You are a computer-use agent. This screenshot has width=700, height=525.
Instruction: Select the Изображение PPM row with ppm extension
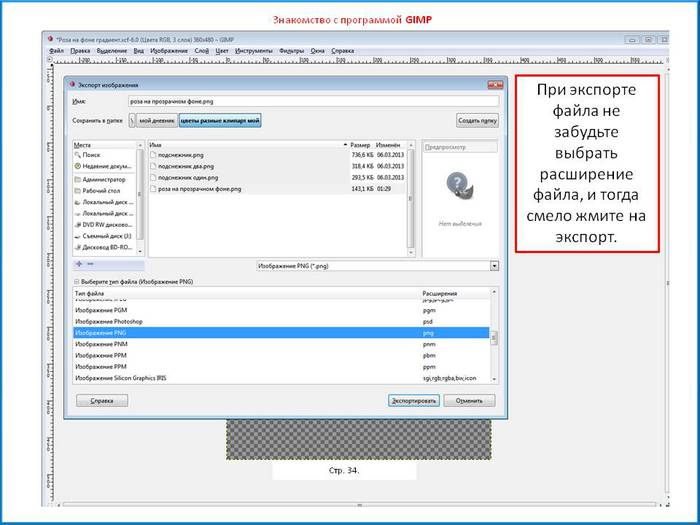click(281, 367)
